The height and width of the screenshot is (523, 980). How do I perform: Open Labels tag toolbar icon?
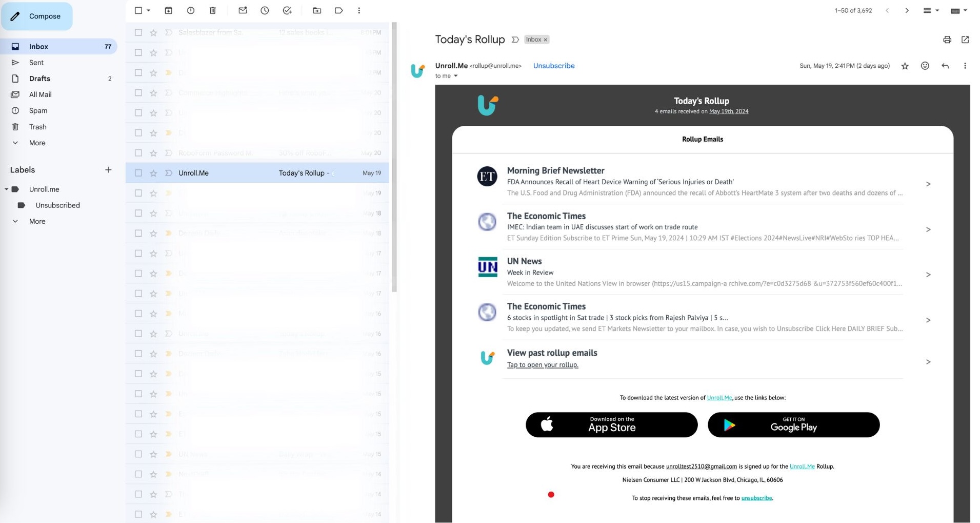338,10
